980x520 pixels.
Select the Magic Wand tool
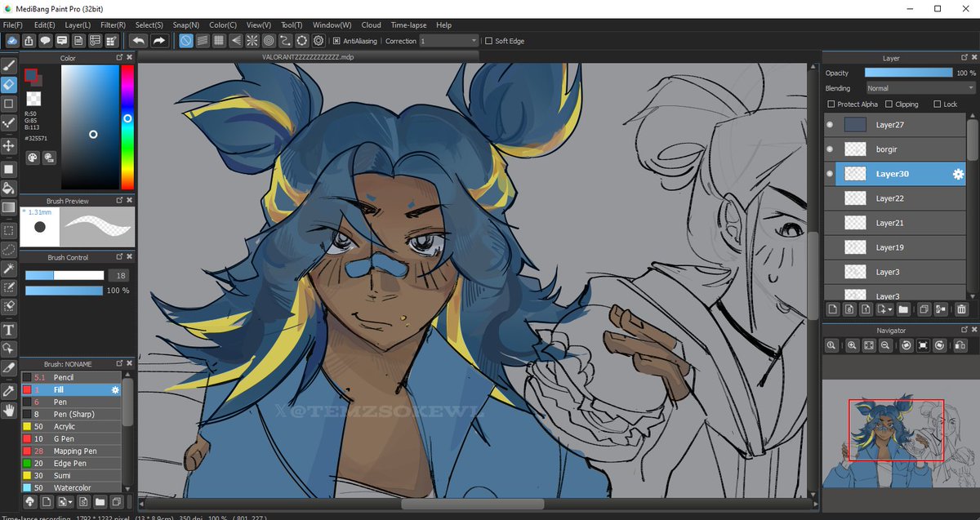9,269
